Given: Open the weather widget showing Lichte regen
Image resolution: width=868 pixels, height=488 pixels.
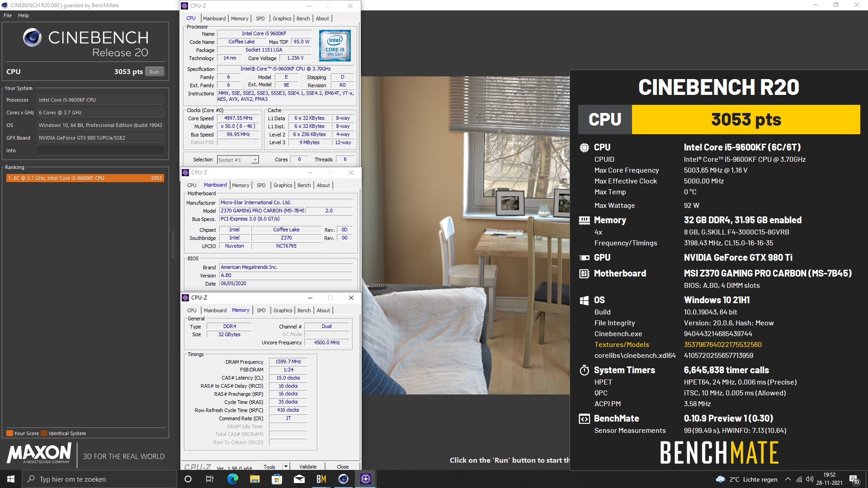Looking at the screenshot, I should [x=746, y=479].
